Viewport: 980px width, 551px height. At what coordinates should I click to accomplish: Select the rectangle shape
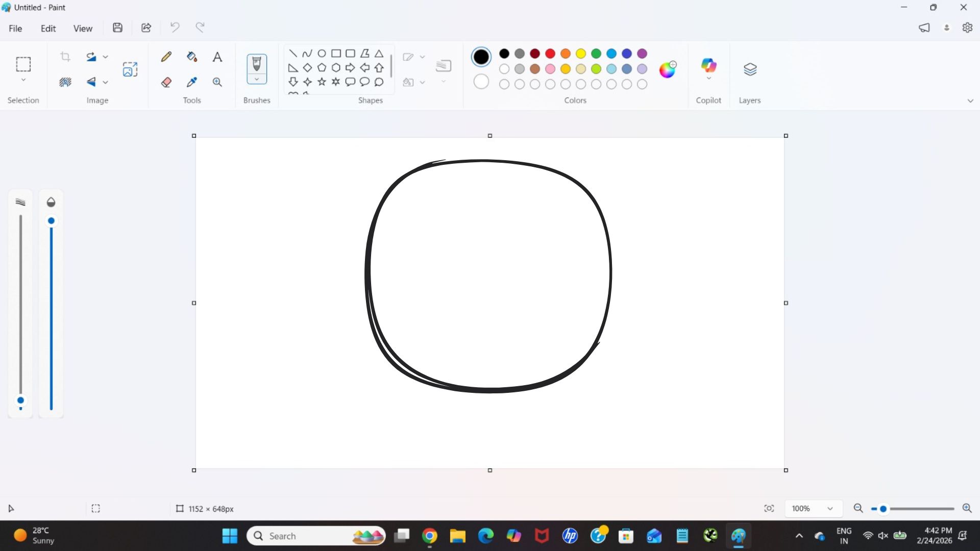[336, 53]
